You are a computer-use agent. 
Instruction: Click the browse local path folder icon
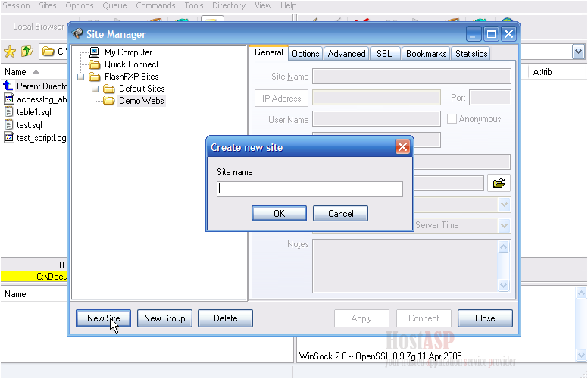pos(499,183)
